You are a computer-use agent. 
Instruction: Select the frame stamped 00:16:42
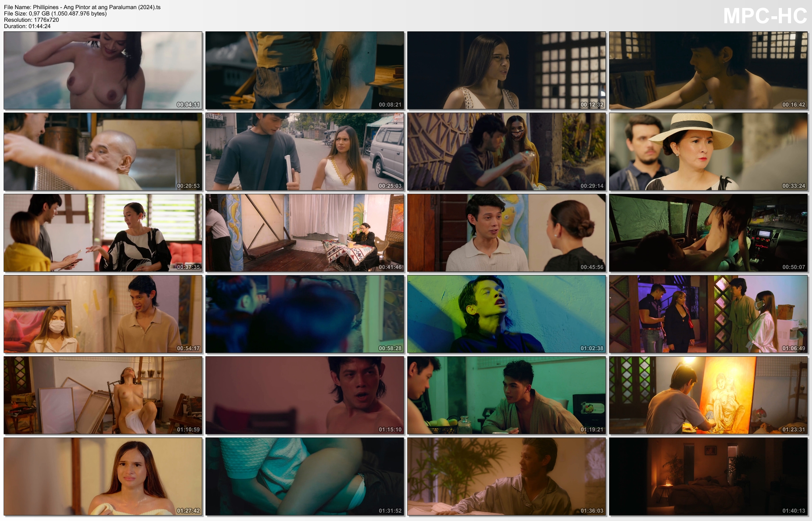[708, 70]
